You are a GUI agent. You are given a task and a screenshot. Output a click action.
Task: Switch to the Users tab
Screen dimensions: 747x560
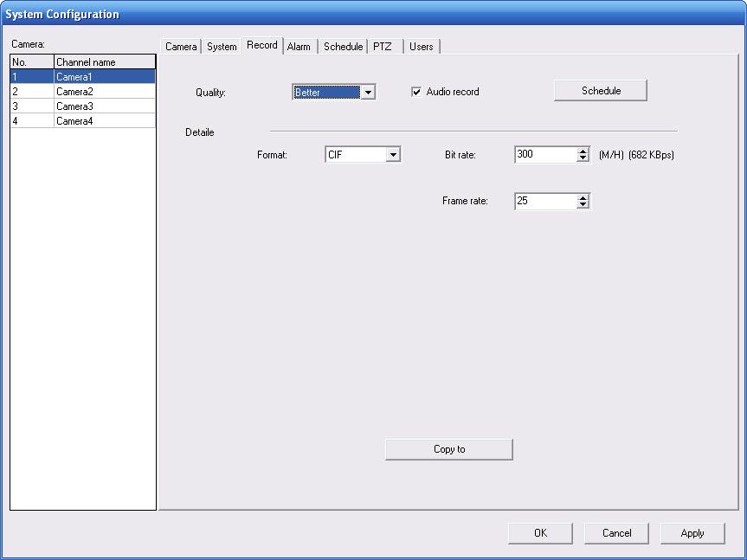click(422, 47)
